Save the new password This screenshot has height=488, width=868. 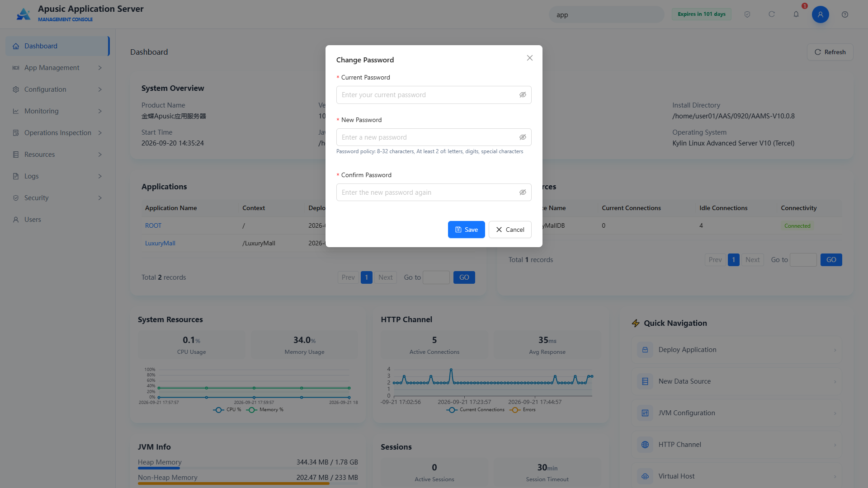(466, 230)
